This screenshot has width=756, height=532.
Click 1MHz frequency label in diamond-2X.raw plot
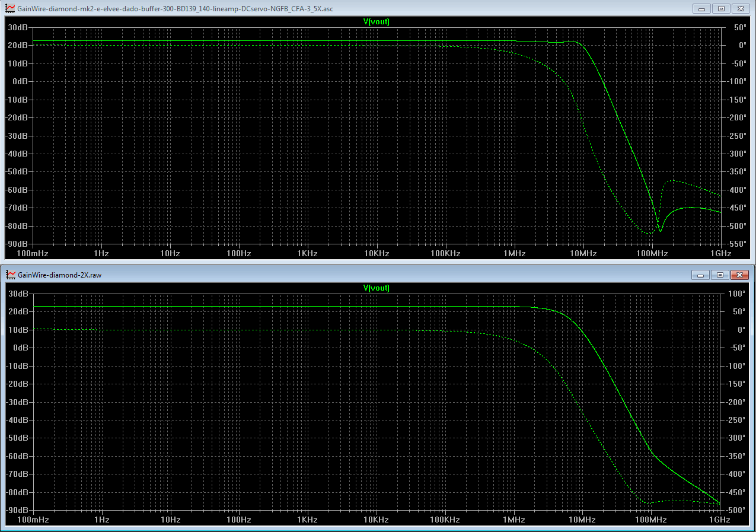click(513, 520)
